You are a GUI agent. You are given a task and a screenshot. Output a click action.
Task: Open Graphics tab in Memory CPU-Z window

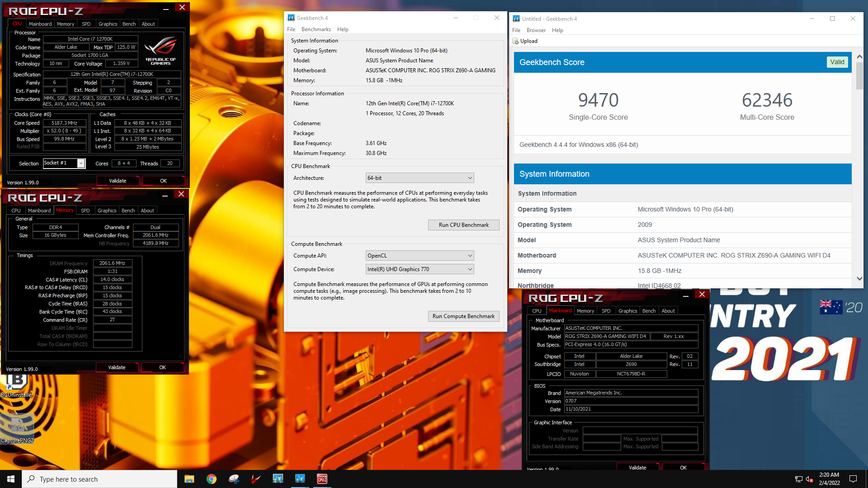[x=107, y=211]
